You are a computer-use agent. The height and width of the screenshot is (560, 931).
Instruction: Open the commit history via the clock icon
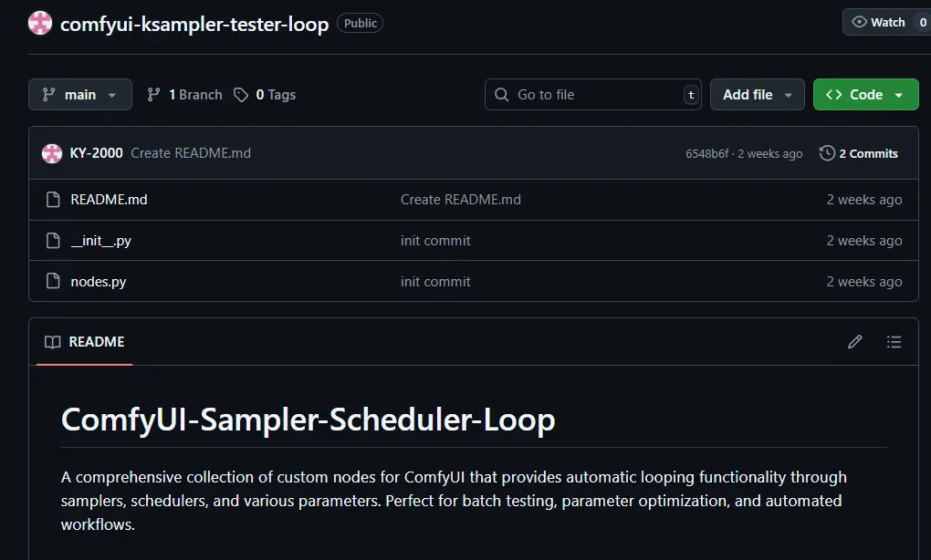pyautogui.click(x=829, y=153)
